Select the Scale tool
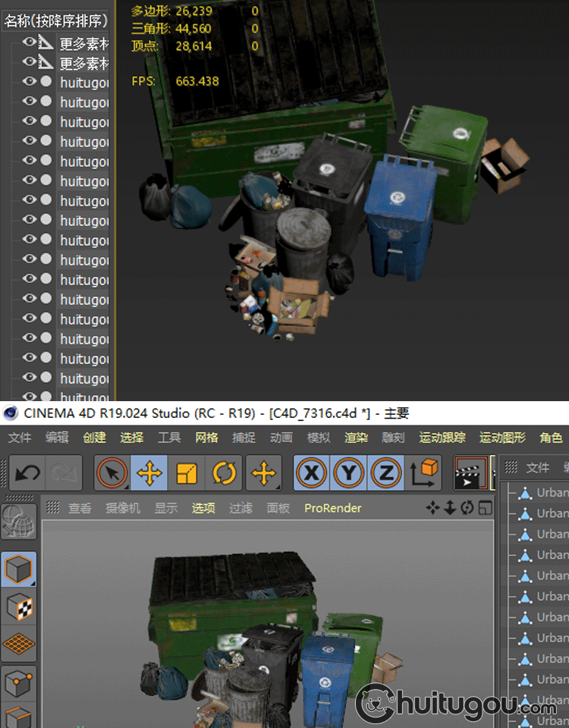This screenshot has height=728, width=569. click(x=187, y=474)
